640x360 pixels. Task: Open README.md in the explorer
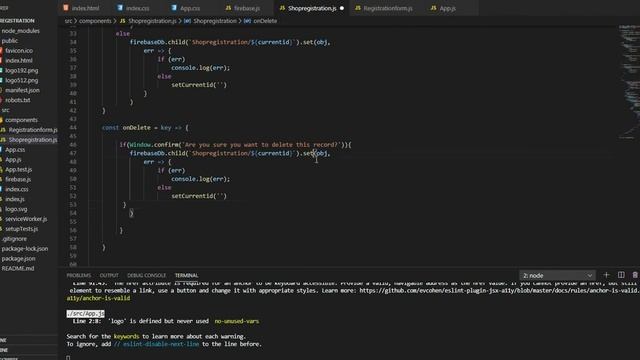pos(18,268)
